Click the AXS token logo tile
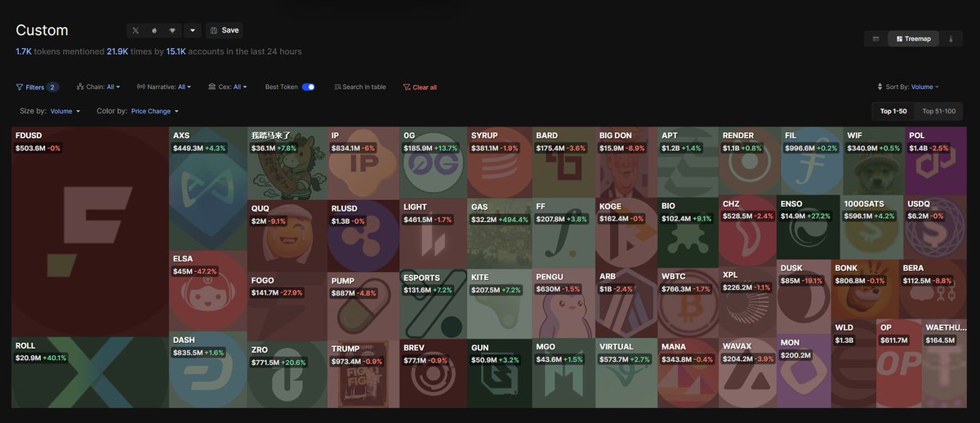Image resolution: width=980 pixels, height=423 pixels. tap(207, 188)
